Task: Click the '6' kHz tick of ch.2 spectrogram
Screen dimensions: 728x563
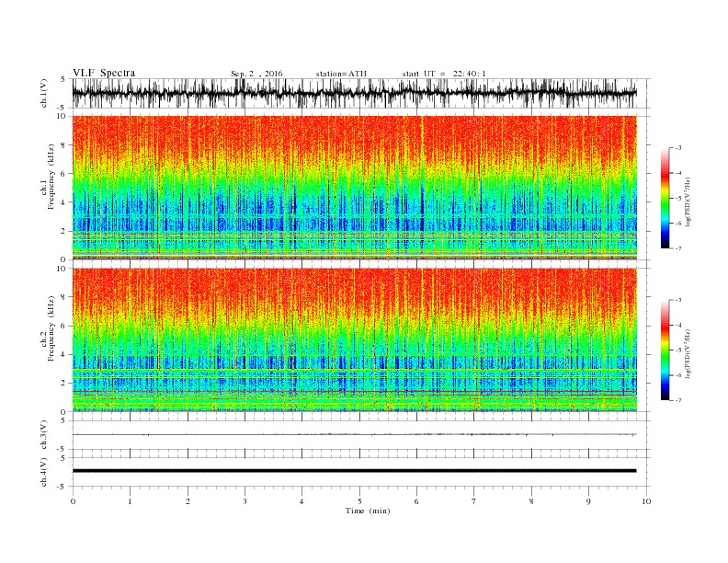Action: [x=64, y=326]
